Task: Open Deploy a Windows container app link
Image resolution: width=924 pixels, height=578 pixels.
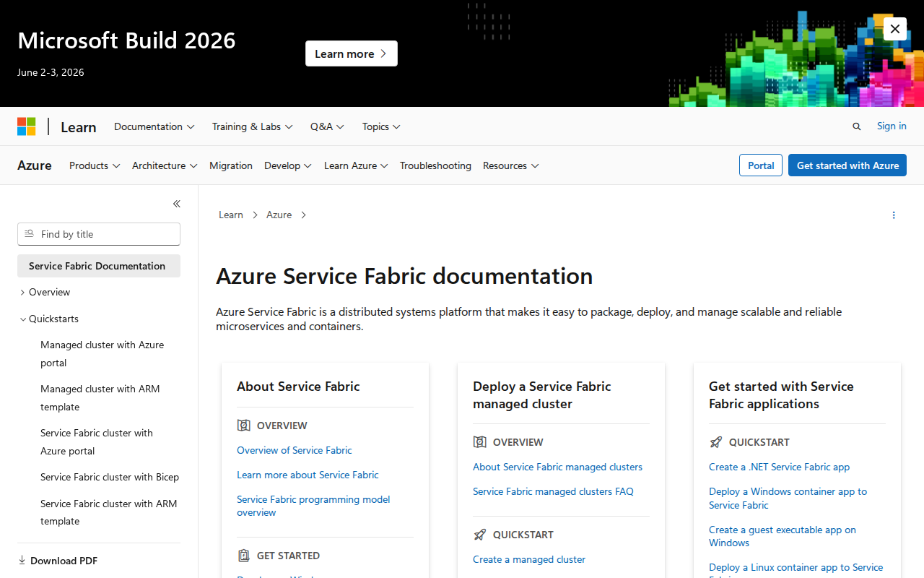Action: point(788,498)
